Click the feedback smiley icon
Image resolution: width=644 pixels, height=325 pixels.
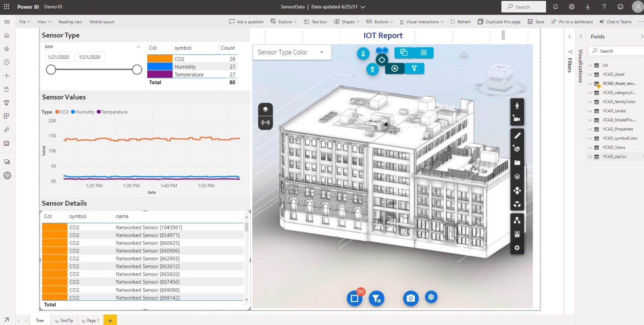620,7
